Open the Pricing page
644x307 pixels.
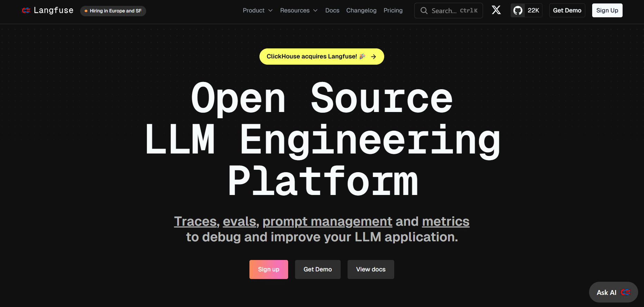(393, 10)
